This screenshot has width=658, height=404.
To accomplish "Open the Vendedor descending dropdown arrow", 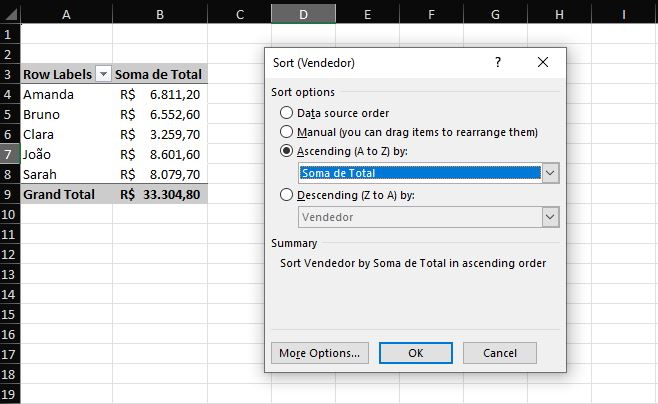I will click(550, 217).
